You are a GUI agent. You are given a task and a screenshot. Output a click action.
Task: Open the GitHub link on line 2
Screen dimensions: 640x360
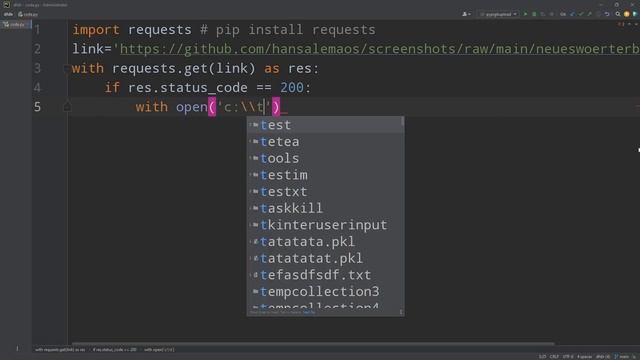coord(379,49)
